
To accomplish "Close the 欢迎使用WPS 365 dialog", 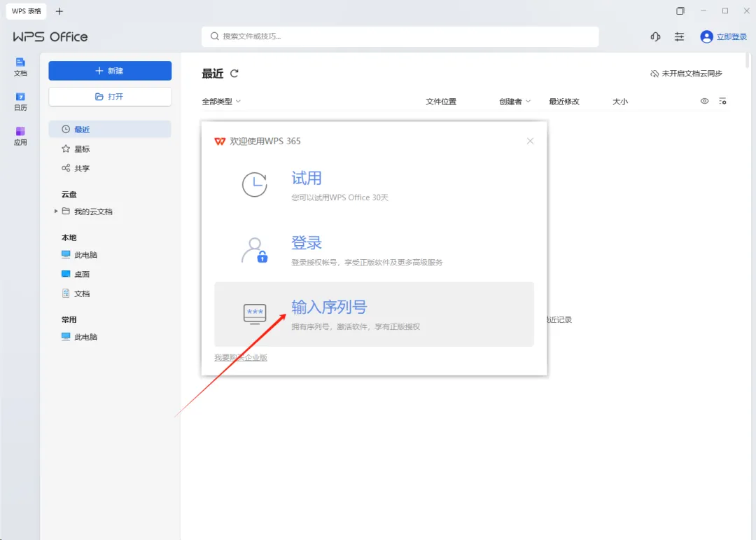I will click(x=531, y=141).
